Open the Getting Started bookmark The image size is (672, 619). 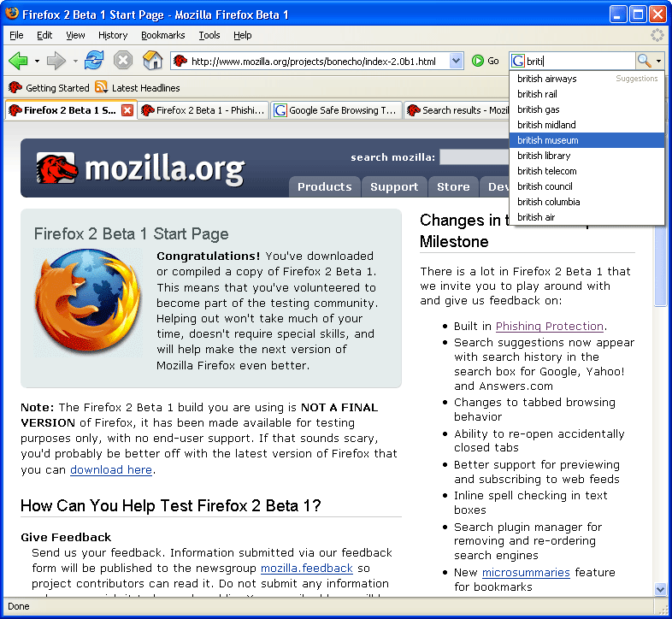click(x=49, y=88)
